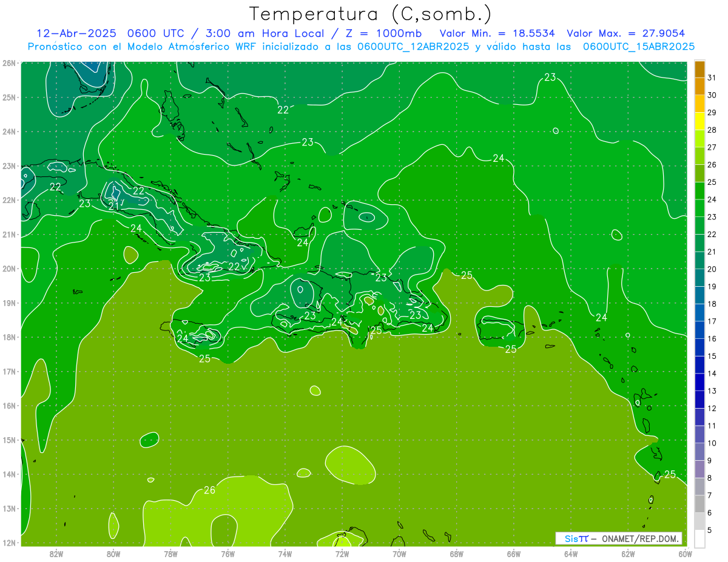
Task: Select the 'Valor Max. = 27.9054' readout
Action: (x=625, y=33)
